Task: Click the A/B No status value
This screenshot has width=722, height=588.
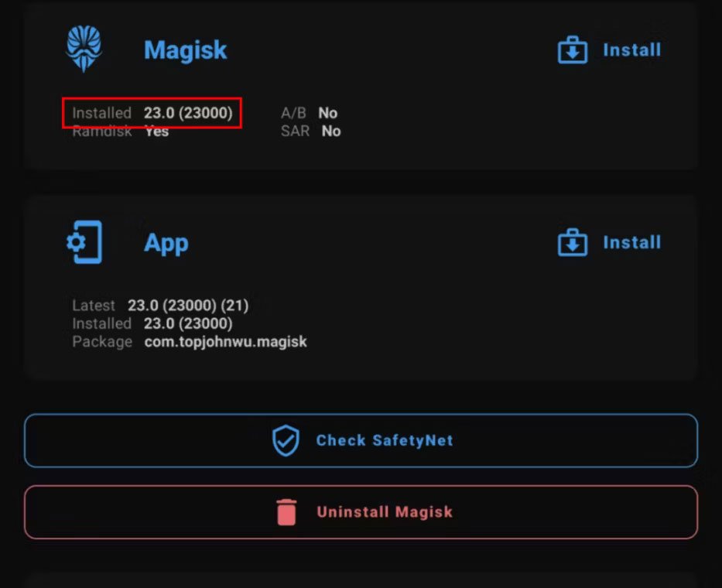Action: tap(327, 113)
